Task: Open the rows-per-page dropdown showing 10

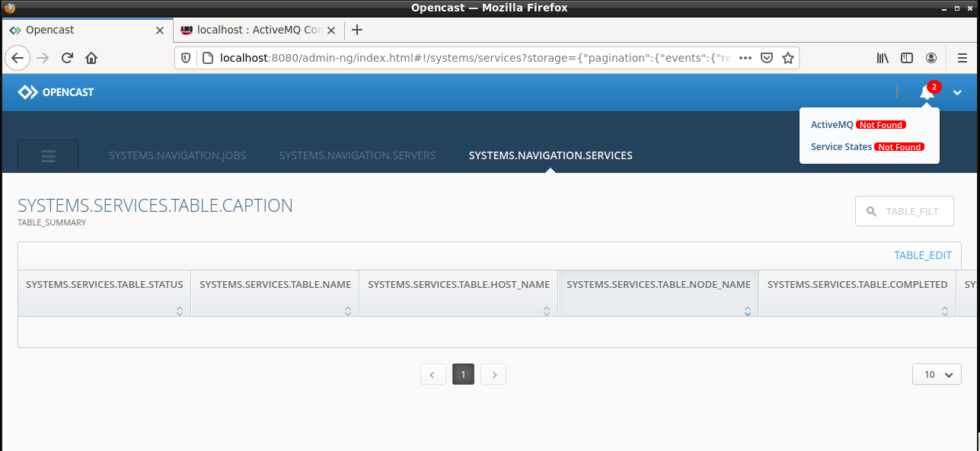Action: pos(936,374)
